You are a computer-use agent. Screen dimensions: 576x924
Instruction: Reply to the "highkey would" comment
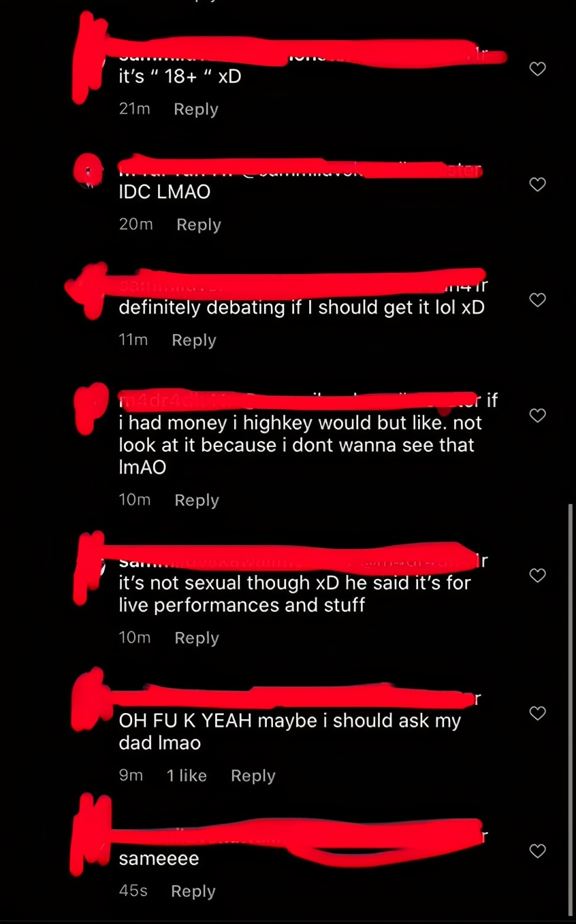(x=197, y=500)
